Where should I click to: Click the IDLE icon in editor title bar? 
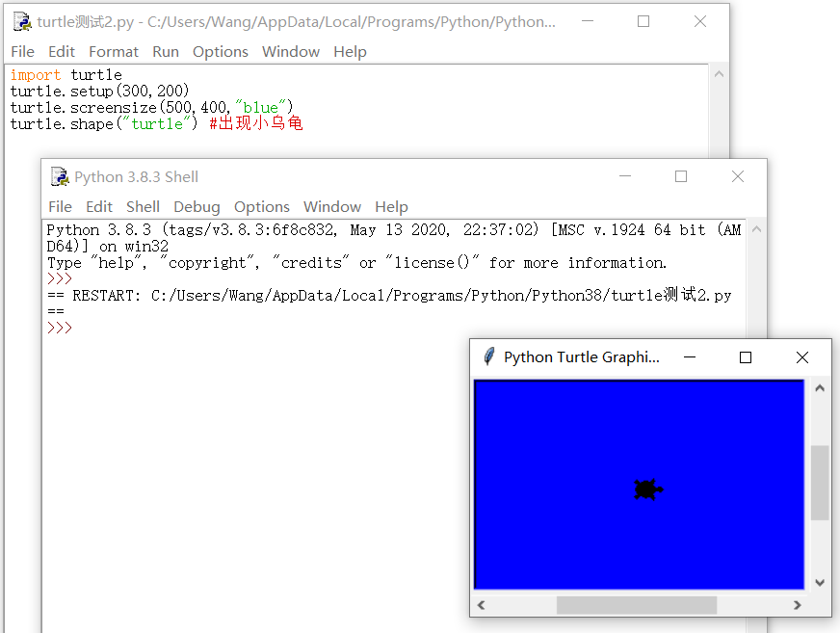(x=22, y=21)
